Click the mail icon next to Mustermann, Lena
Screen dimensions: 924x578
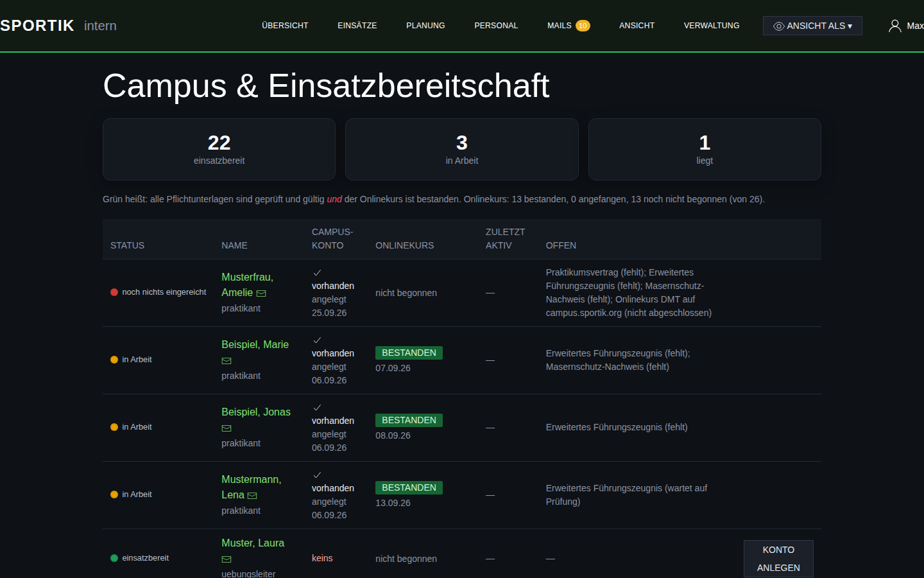252,496
